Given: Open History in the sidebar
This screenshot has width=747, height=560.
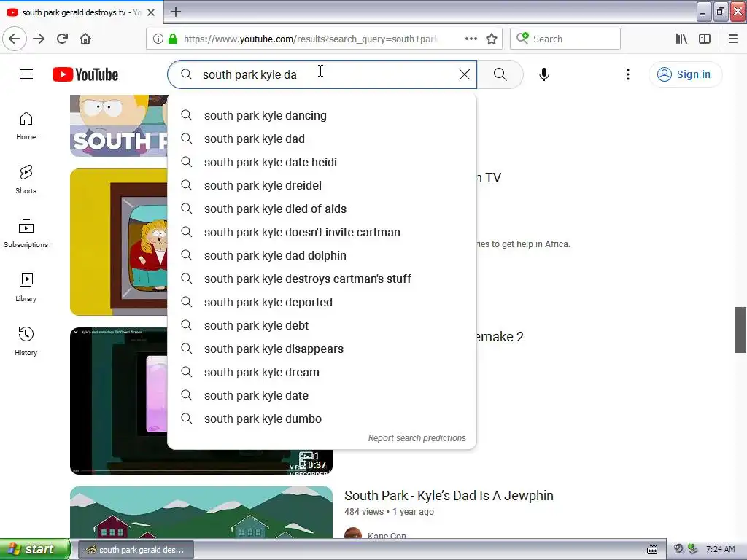Looking at the screenshot, I should click(26, 341).
